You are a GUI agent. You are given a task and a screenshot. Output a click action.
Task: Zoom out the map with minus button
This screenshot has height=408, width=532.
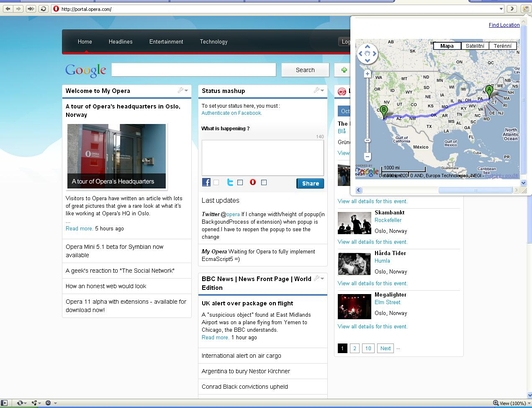[x=367, y=156]
